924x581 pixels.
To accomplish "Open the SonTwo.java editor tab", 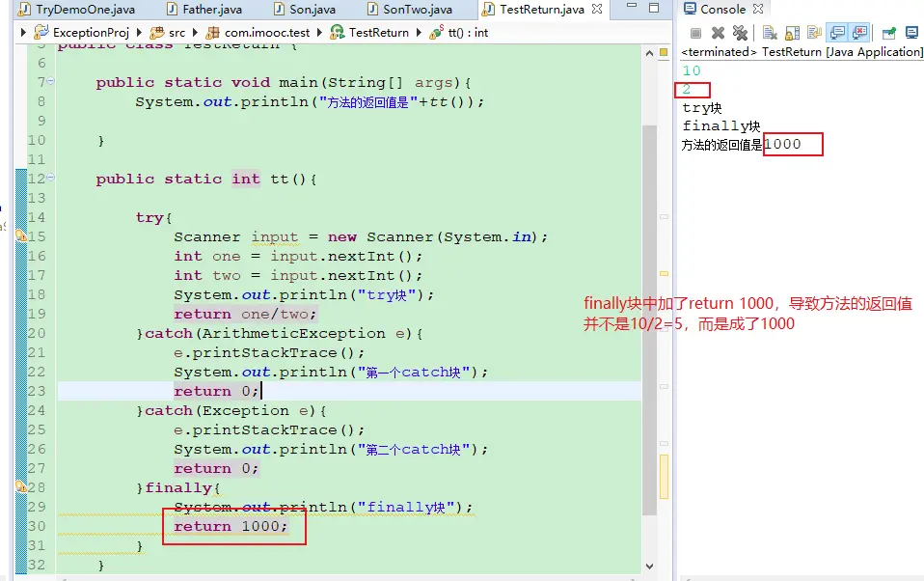I will click(410, 10).
